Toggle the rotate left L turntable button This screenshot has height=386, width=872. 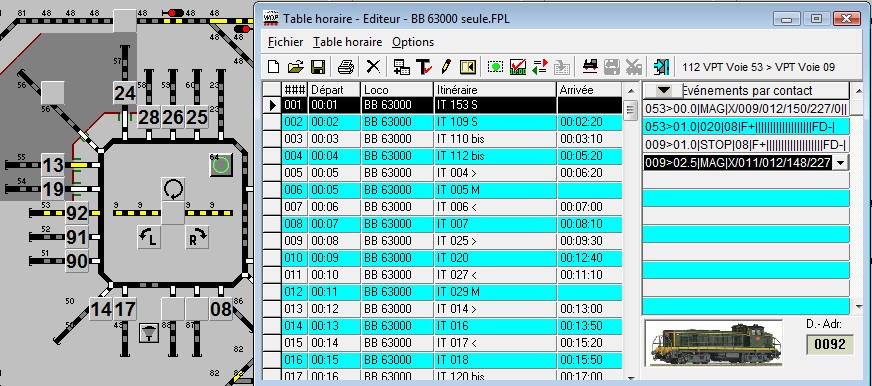coord(148,237)
